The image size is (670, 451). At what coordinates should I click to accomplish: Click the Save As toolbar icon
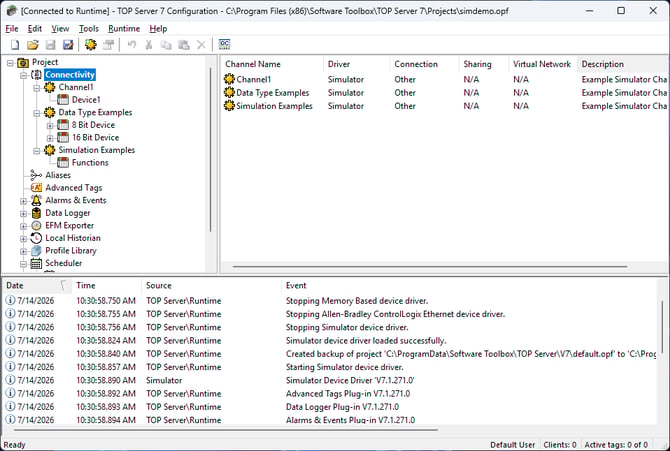pos(68,44)
